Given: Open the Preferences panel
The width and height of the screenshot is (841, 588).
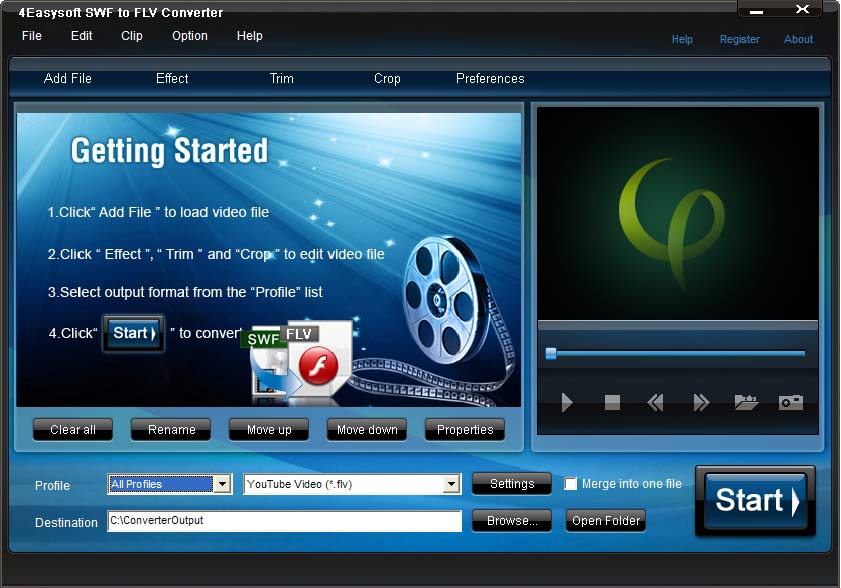Looking at the screenshot, I should 490,78.
